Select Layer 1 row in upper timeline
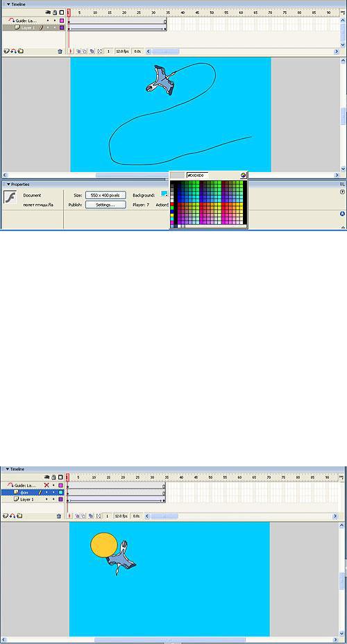 click(x=34, y=28)
